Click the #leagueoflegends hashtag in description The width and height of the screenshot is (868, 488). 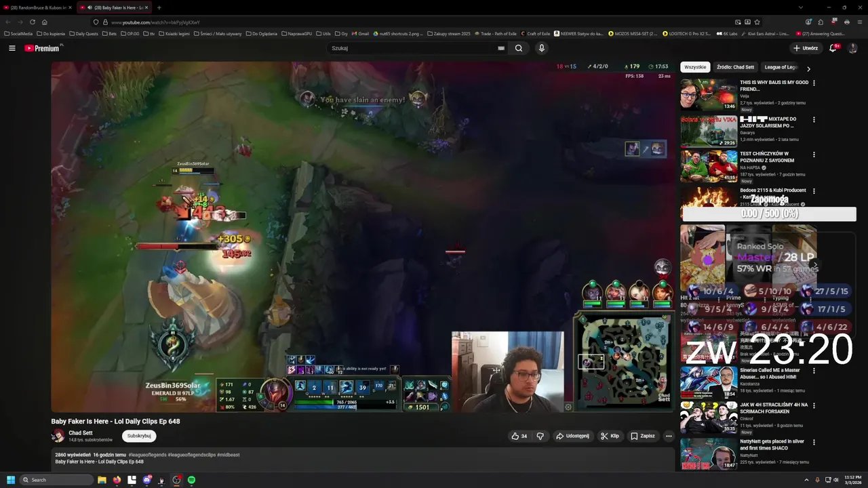[147, 455]
